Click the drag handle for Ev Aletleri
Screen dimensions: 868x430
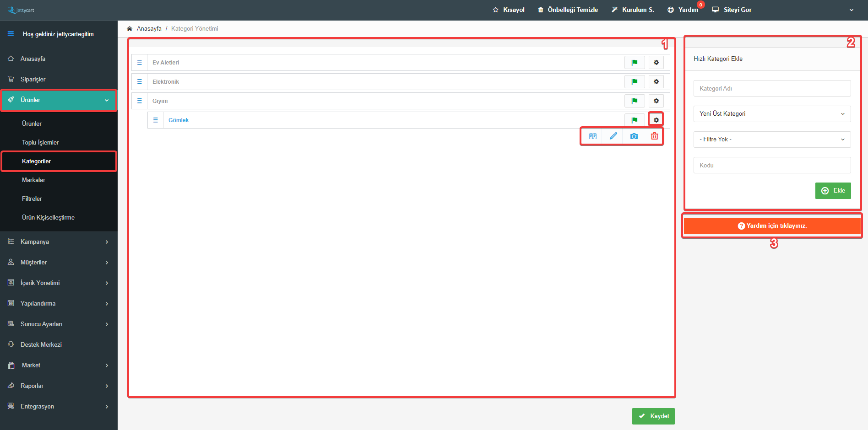pyautogui.click(x=140, y=63)
